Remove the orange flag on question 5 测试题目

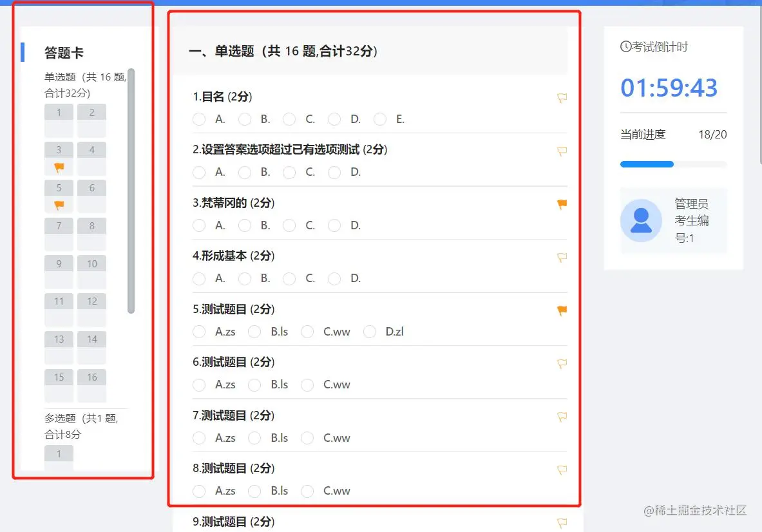[x=562, y=310]
